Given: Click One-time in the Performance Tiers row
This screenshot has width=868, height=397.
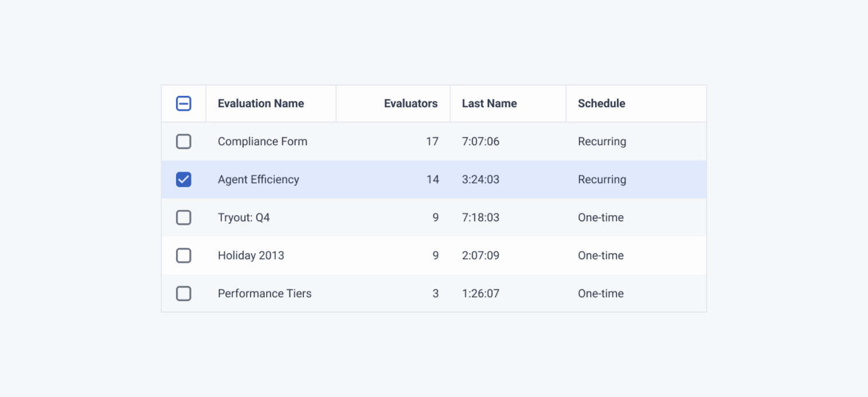Looking at the screenshot, I should (x=601, y=293).
